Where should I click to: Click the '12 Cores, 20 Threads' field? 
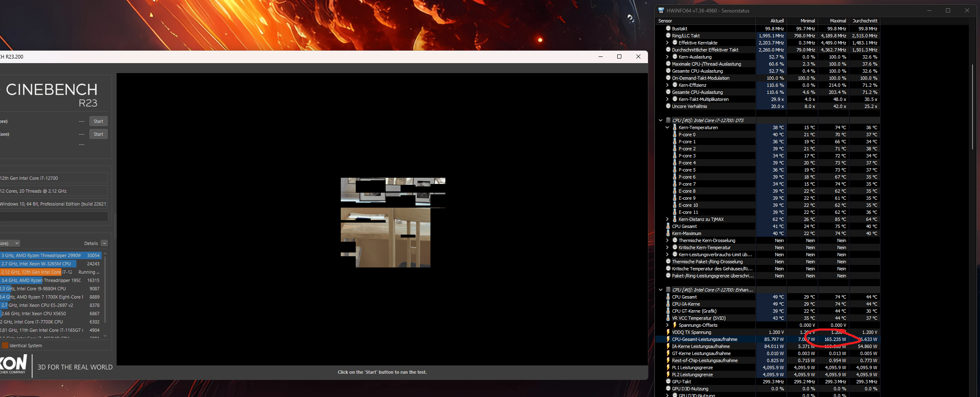(54, 191)
